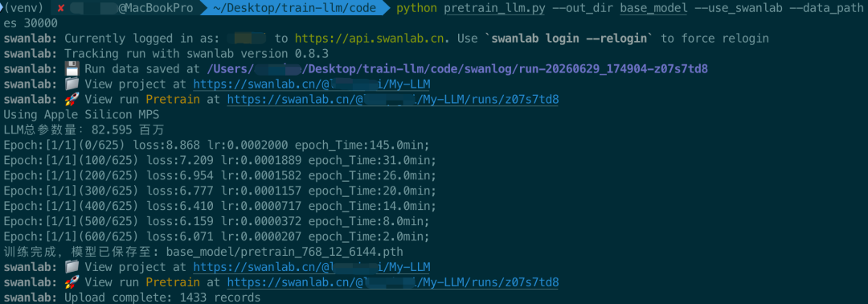Click the folder icon on the line below Run data saved

[x=72, y=84]
